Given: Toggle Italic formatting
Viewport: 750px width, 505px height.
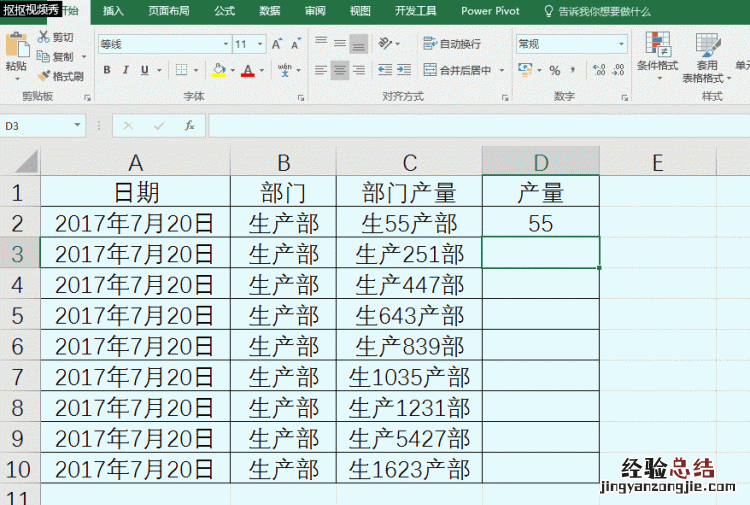Looking at the screenshot, I should (x=126, y=70).
